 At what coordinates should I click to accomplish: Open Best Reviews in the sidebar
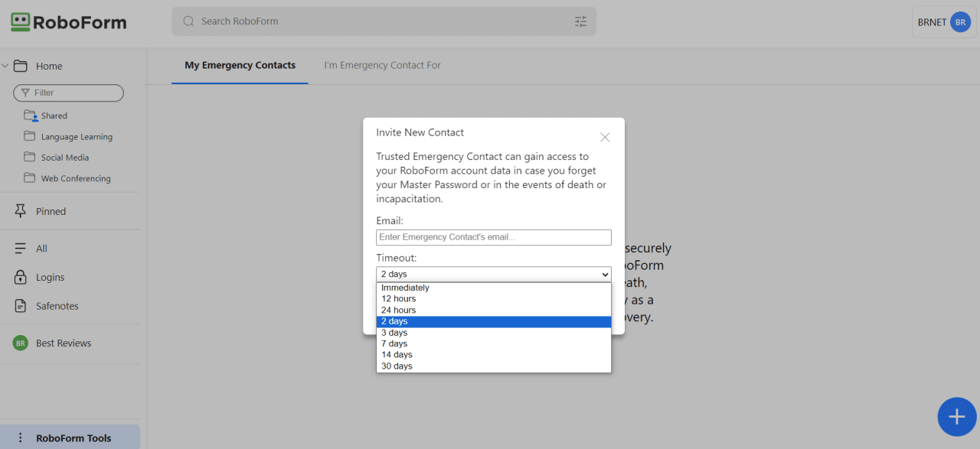point(63,343)
